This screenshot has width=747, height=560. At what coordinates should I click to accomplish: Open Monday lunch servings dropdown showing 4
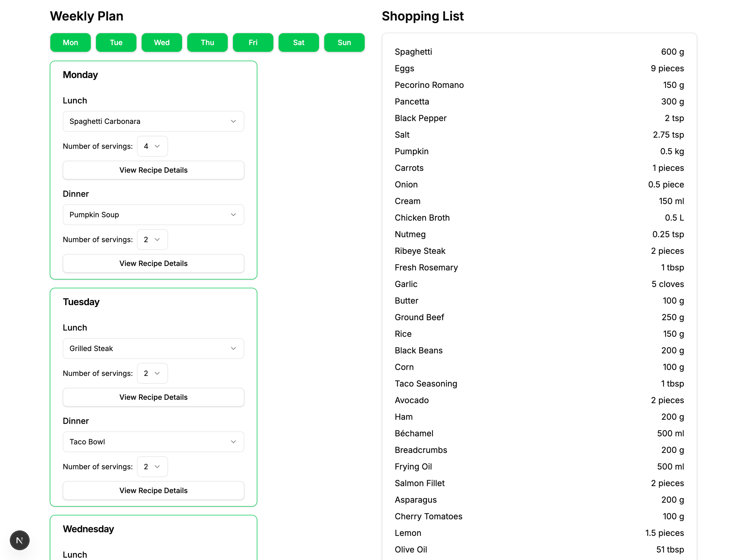click(x=152, y=146)
